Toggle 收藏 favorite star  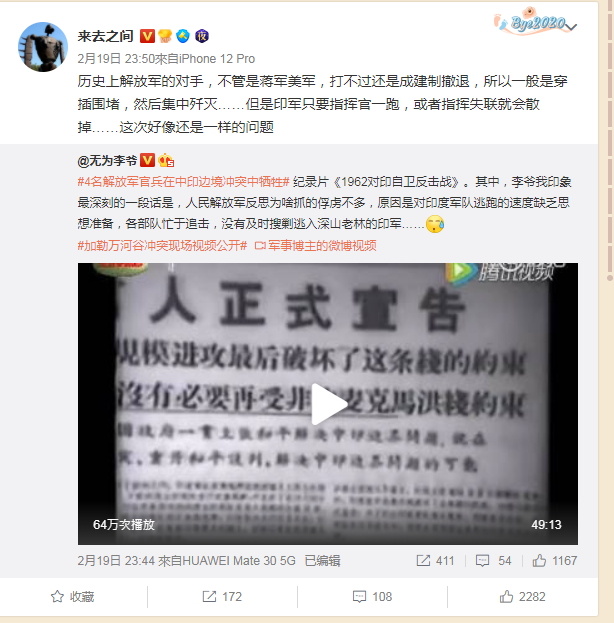pos(73,596)
